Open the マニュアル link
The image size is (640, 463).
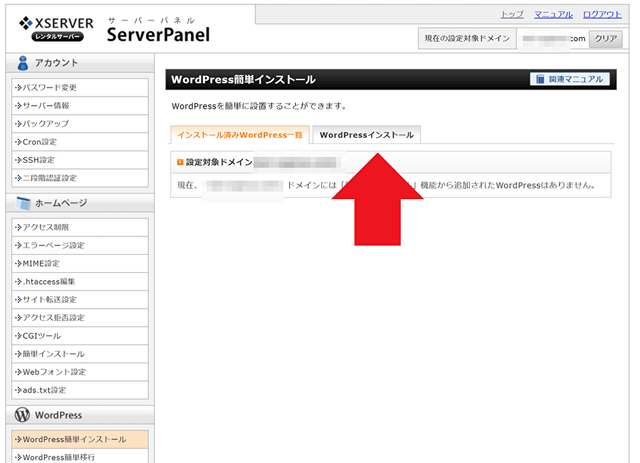click(x=553, y=15)
